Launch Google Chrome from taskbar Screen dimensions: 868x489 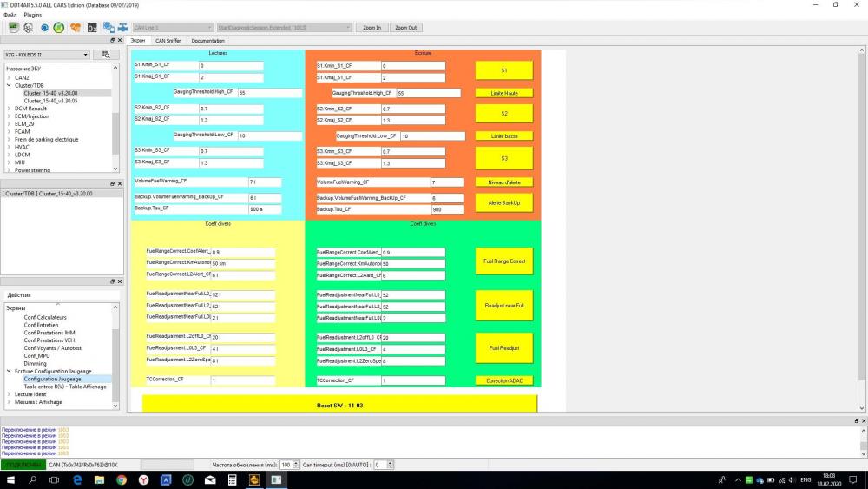pos(122,479)
